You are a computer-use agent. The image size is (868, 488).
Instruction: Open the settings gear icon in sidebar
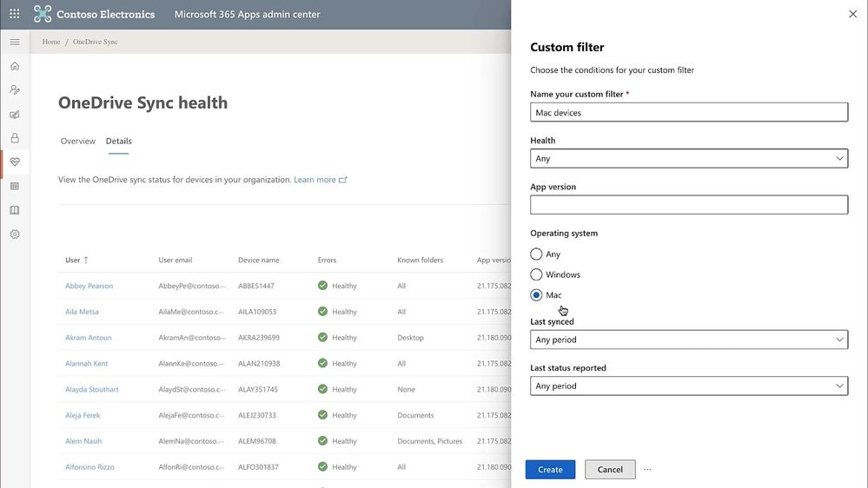(15, 234)
